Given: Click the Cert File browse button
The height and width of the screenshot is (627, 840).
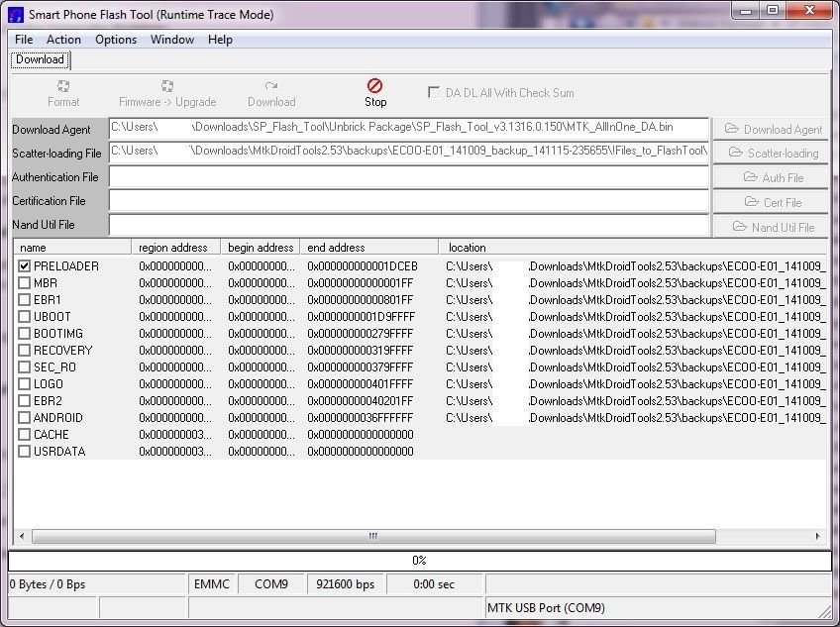Looking at the screenshot, I should pos(773,202).
